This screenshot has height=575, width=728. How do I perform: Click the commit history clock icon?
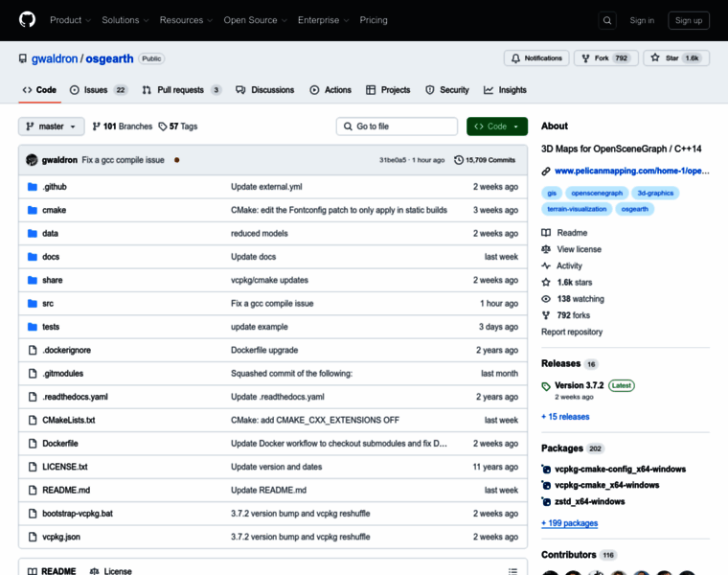coord(459,160)
